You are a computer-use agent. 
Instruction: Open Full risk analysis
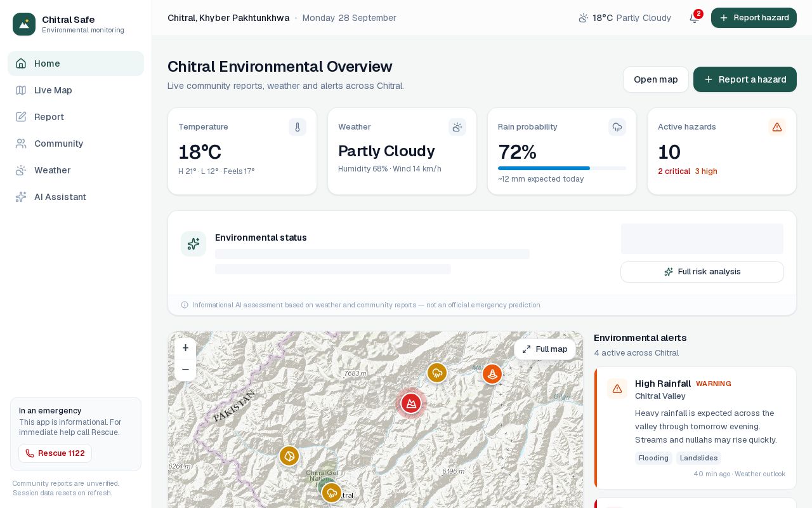tap(702, 272)
